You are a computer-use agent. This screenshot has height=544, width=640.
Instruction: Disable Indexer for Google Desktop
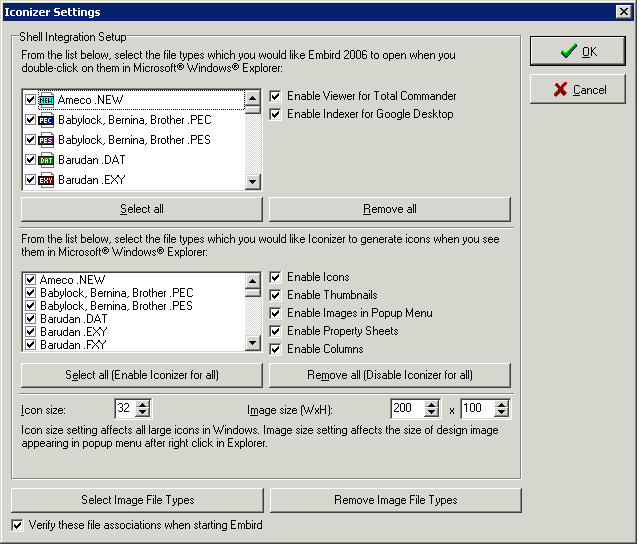[x=276, y=114]
